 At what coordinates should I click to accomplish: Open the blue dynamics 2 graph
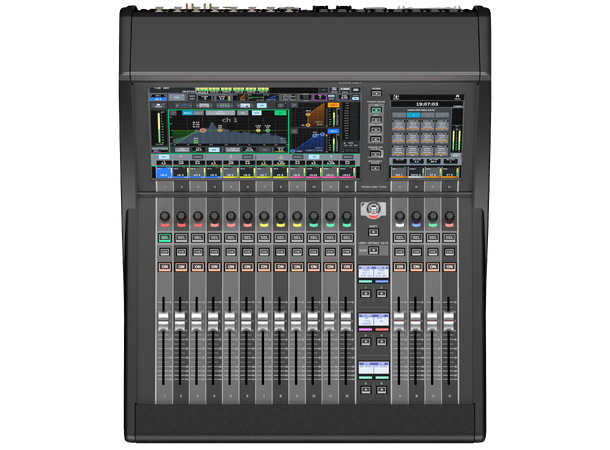coord(308,141)
